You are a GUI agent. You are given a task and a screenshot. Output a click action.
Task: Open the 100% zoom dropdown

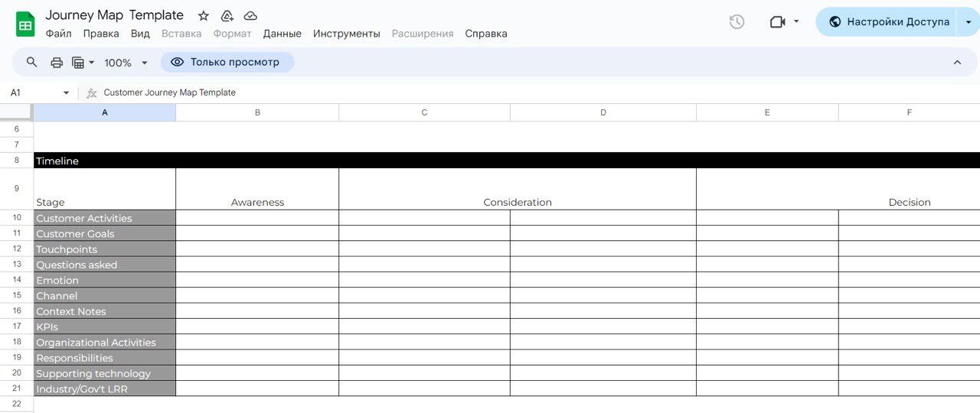(x=126, y=63)
